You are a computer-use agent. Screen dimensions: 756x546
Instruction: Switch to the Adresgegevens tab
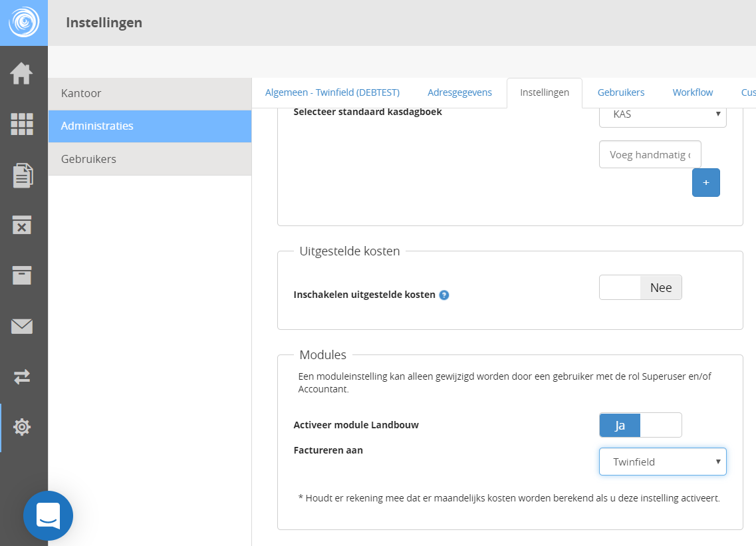coord(459,92)
